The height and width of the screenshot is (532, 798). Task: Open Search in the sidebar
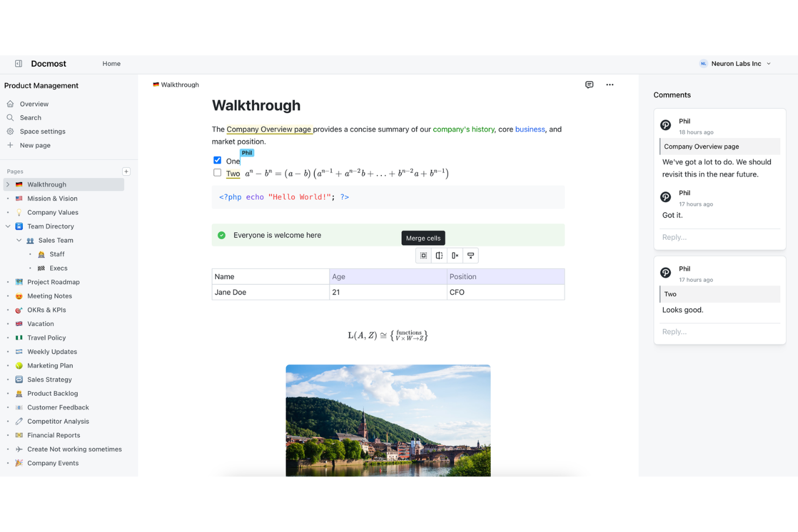click(x=31, y=118)
